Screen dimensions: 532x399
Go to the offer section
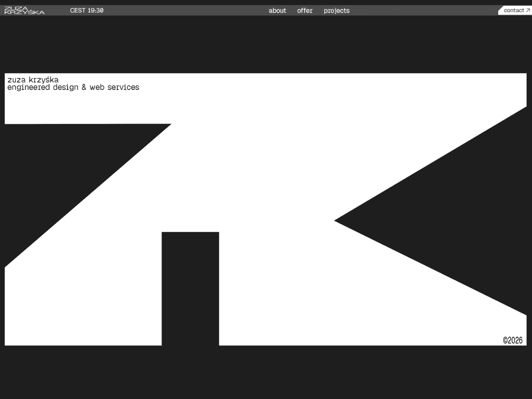tap(305, 11)
